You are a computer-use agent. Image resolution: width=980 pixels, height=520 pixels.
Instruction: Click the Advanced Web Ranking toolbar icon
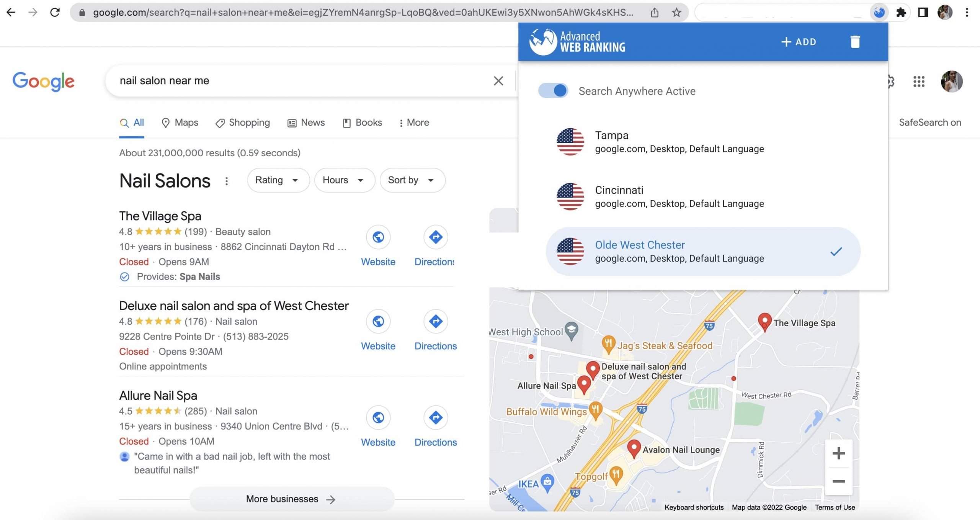coord(879,12)
